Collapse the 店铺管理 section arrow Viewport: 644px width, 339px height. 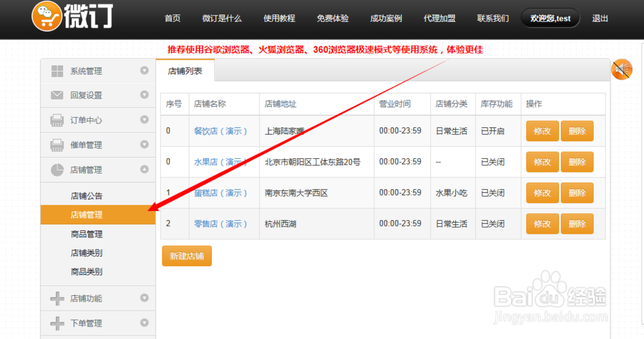coord(144,169)
